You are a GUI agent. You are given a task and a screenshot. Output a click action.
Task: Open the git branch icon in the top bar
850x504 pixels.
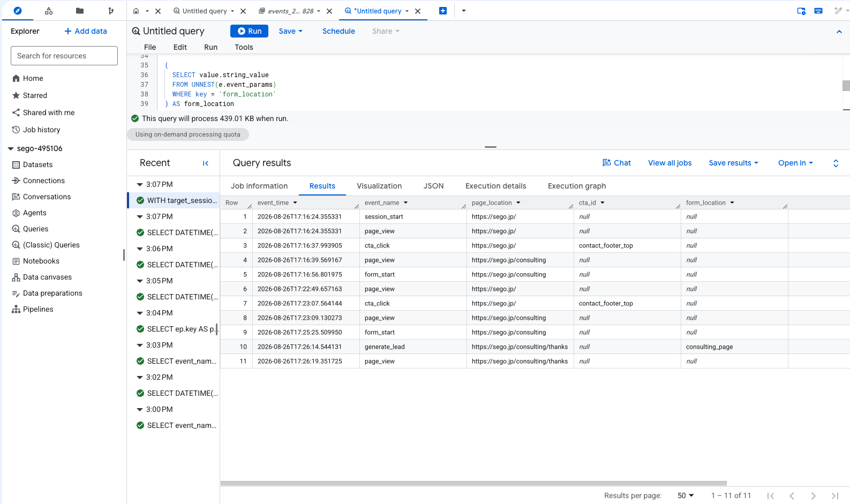[111, 11]
